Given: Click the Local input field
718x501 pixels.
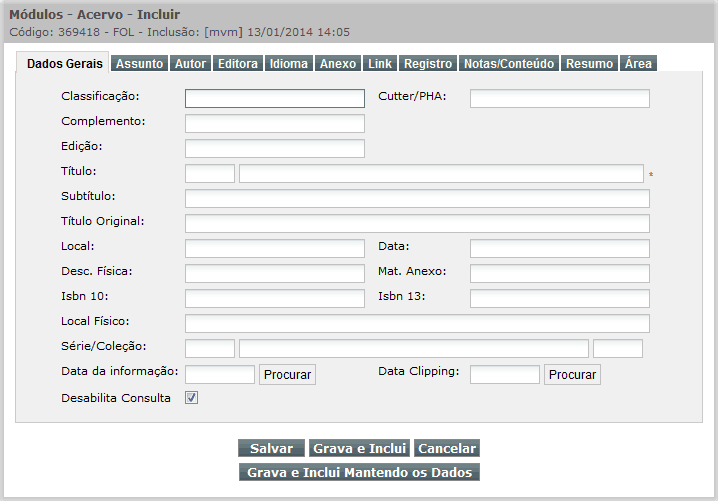Looking at the screenshot, I should pos(275,249).
